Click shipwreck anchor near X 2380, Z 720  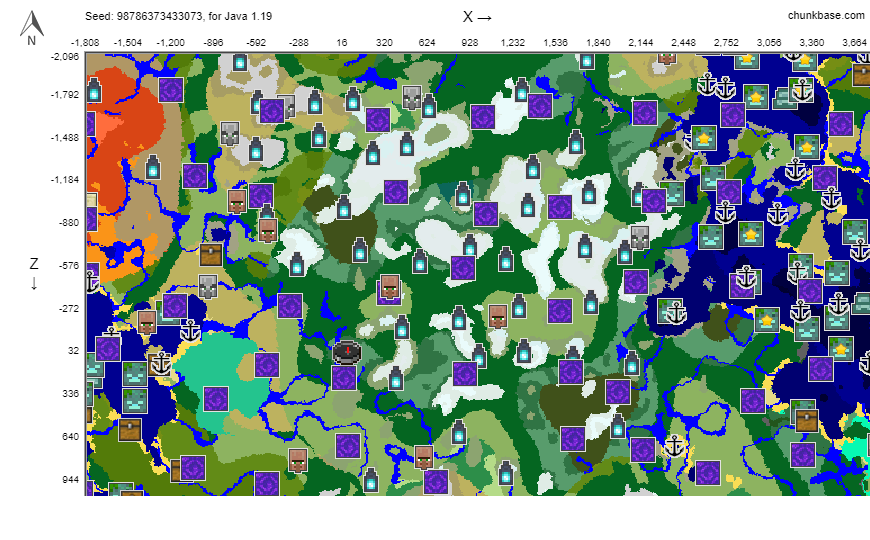click(x=674, y=446)
